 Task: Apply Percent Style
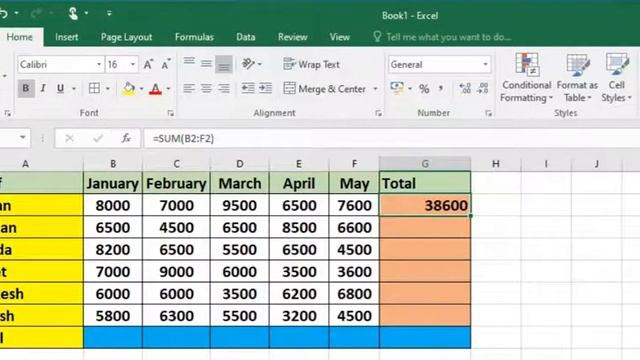pyautogui.click(x=424, y=89)
